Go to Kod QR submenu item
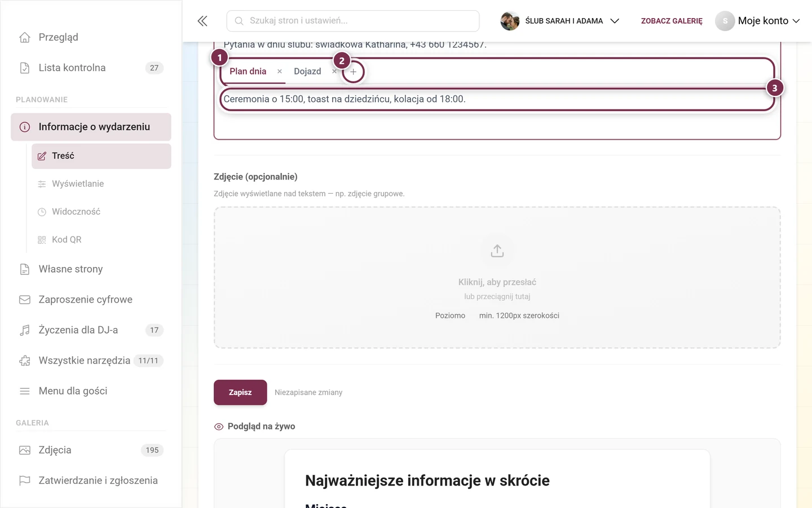The image size is (812, 508). (x=101, y=240)
